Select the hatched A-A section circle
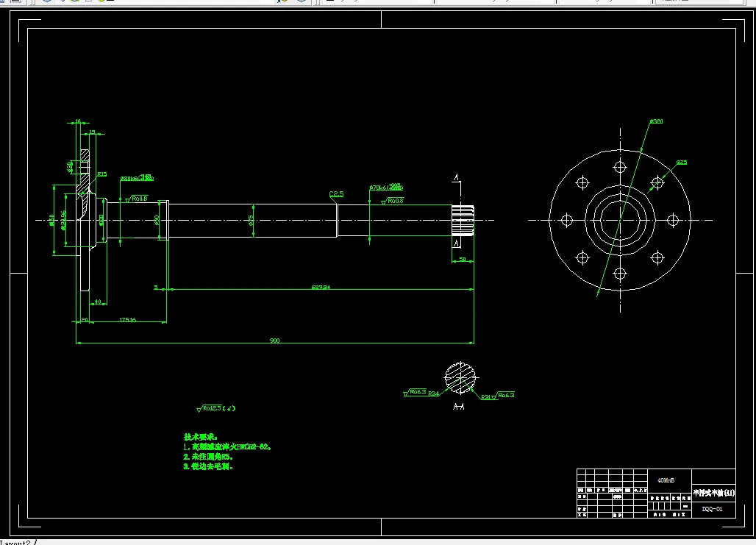 coord(460,377)
